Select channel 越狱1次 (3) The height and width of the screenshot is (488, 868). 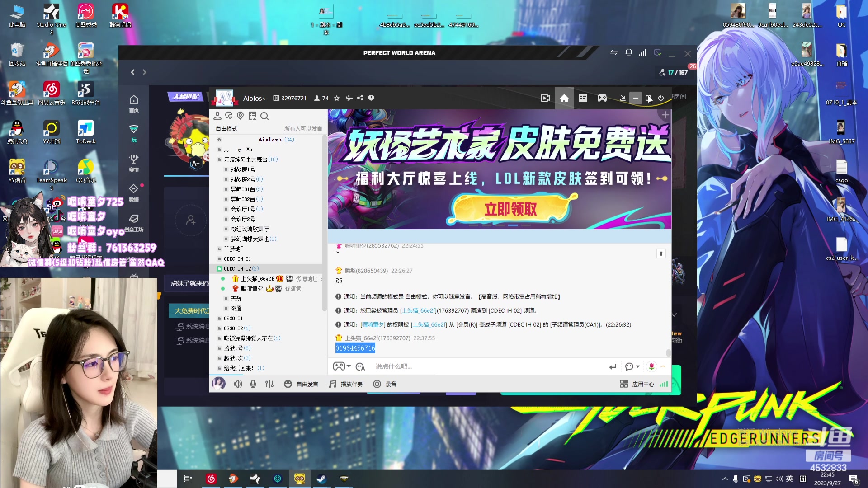tap(237, 358)
